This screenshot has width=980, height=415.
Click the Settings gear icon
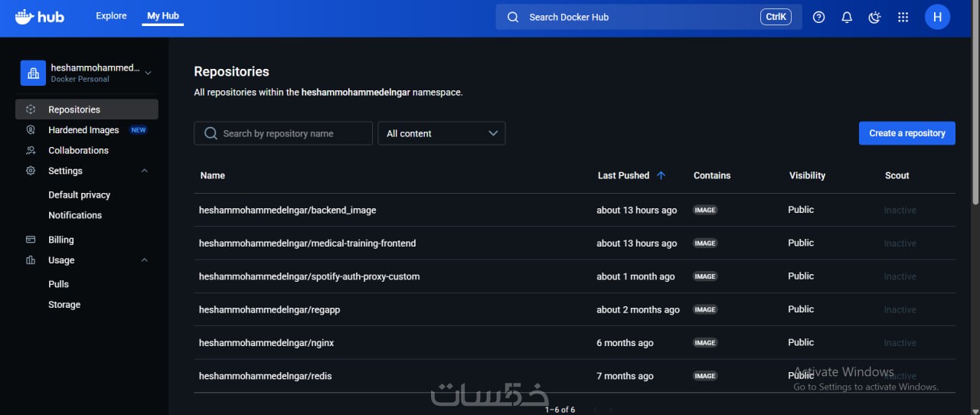(31, 171)
